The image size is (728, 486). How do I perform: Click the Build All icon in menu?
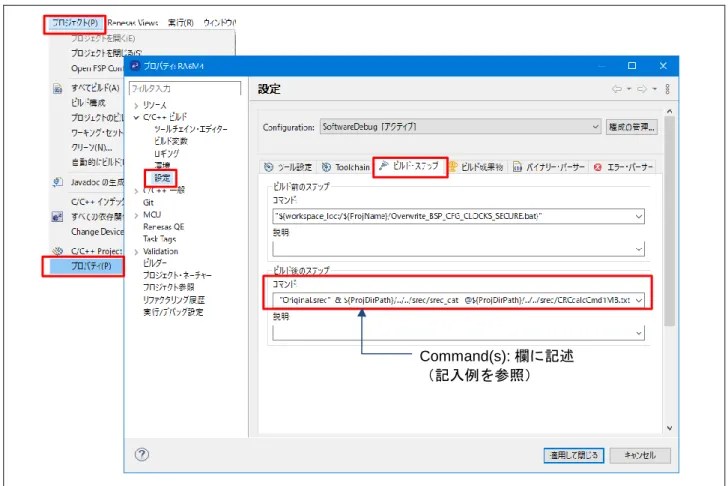58,88
